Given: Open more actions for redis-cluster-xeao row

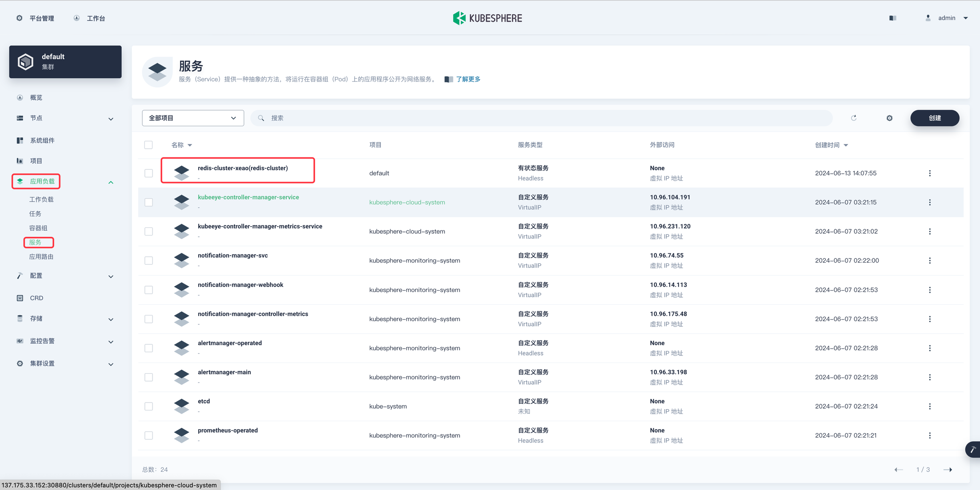Looking at the screenshot, I should (930, 173).
